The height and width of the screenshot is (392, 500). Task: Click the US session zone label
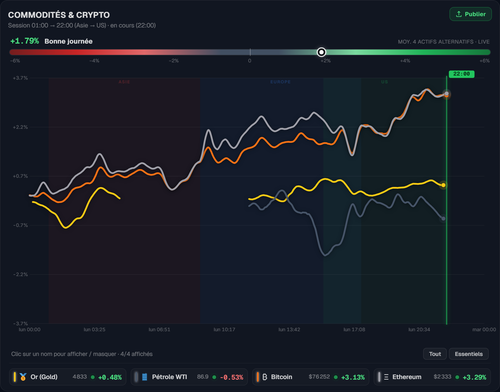pyautogui.click(x=384, y=82)
